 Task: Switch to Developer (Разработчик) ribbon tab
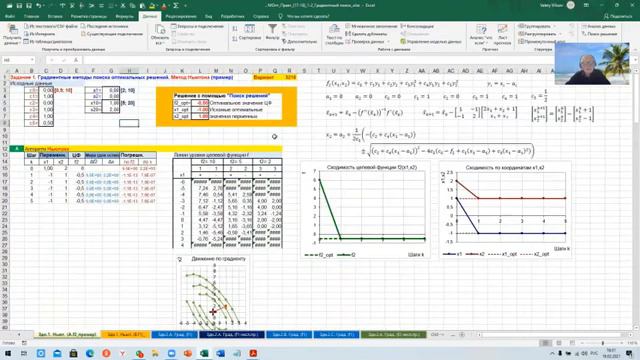point(233,16)
